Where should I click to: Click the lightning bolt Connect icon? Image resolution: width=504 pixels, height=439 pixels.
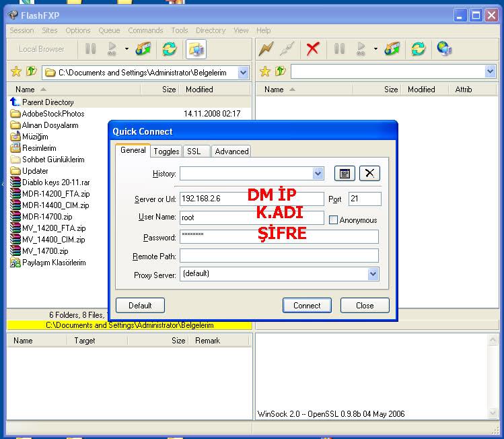click(x=266, y=48)
